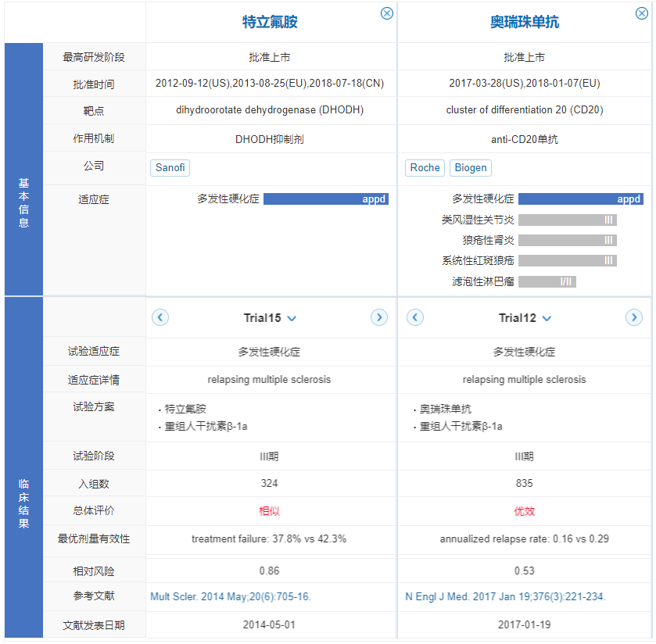Click the 作用机制 row label
The width and height of the screenshot is (656, 644).
pyautogui.click(x=94, y=138)
